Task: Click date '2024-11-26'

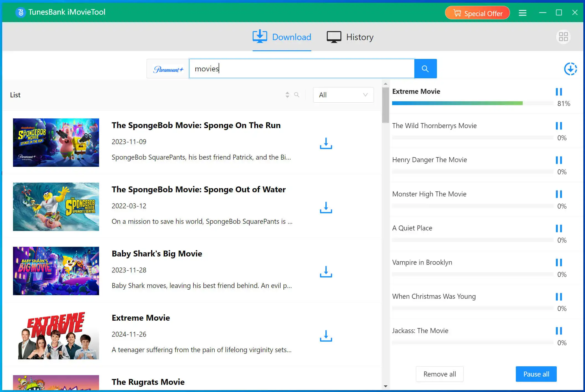Action: [129, 334]
